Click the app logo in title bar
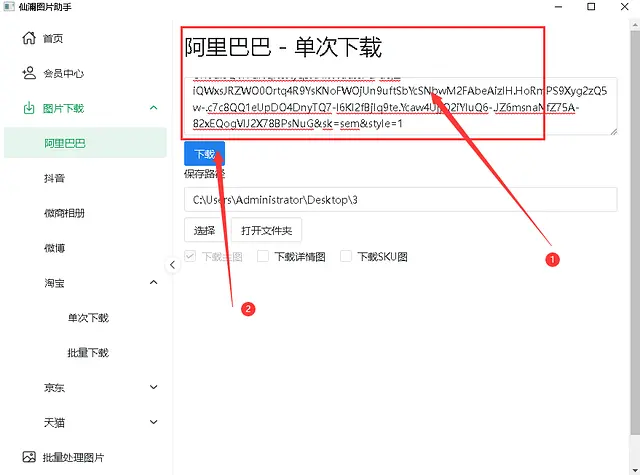The image size is (640, 475). pyautogui.click(x=9, y=7)
